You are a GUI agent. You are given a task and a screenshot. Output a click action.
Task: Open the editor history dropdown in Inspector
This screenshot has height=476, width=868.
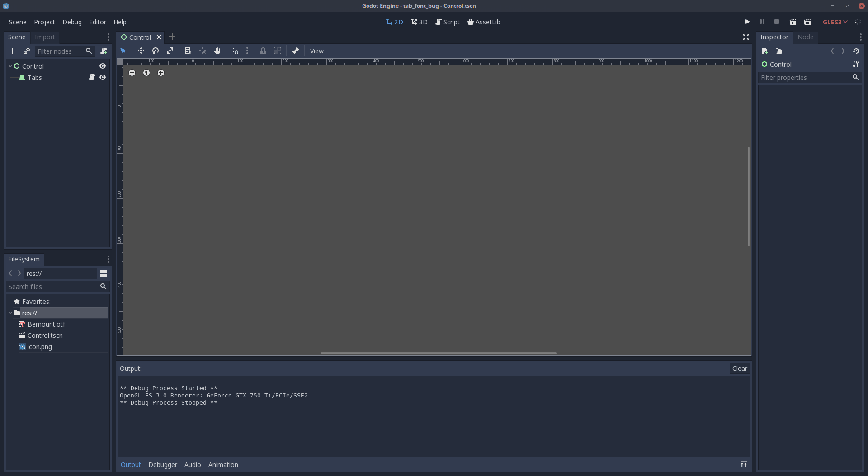(856, 51)
